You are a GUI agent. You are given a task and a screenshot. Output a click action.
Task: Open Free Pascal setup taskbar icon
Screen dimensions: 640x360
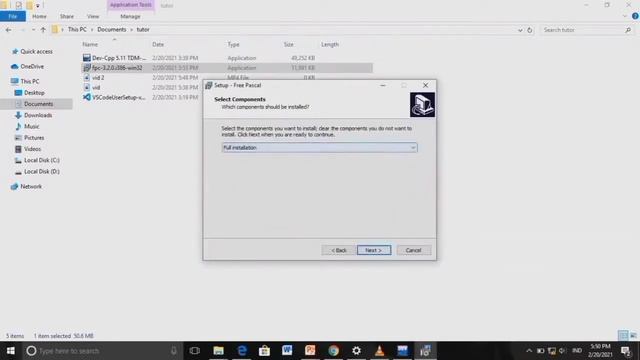(425, 351)
